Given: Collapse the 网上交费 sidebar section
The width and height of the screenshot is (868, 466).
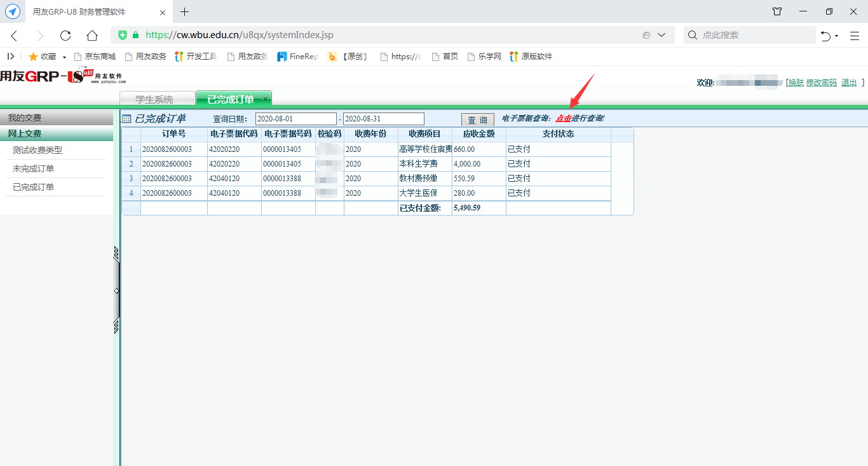Looking at the screenshot, I should [57, 134].
